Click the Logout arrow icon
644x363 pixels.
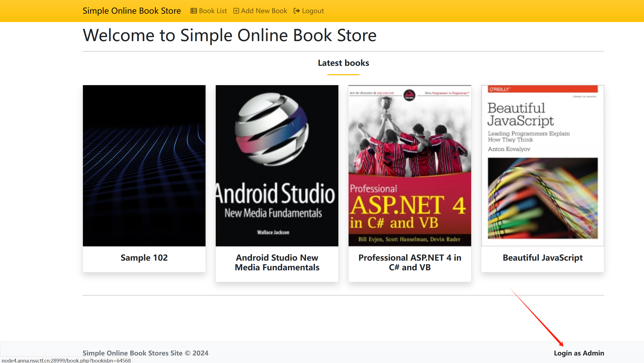point(297,11)
